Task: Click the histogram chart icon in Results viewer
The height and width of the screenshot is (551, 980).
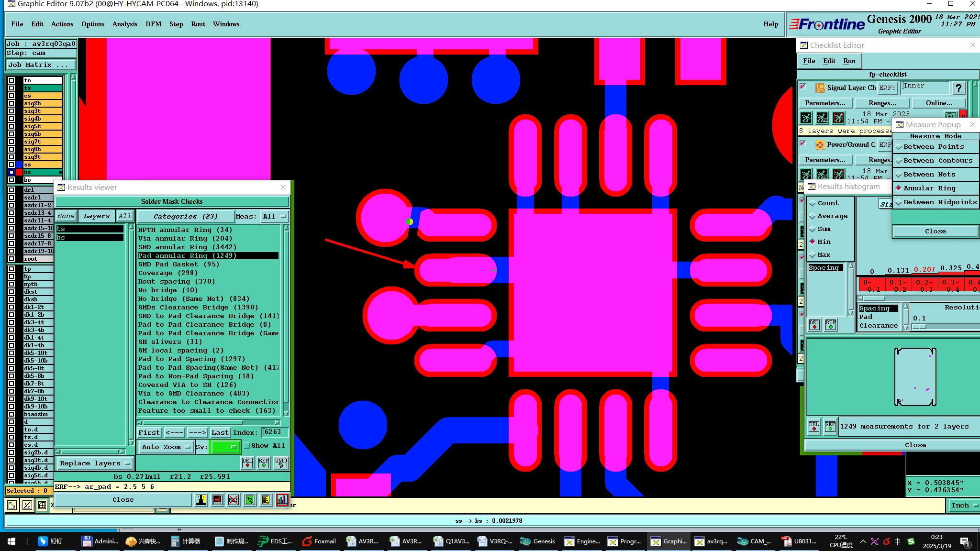Action: 282,500
